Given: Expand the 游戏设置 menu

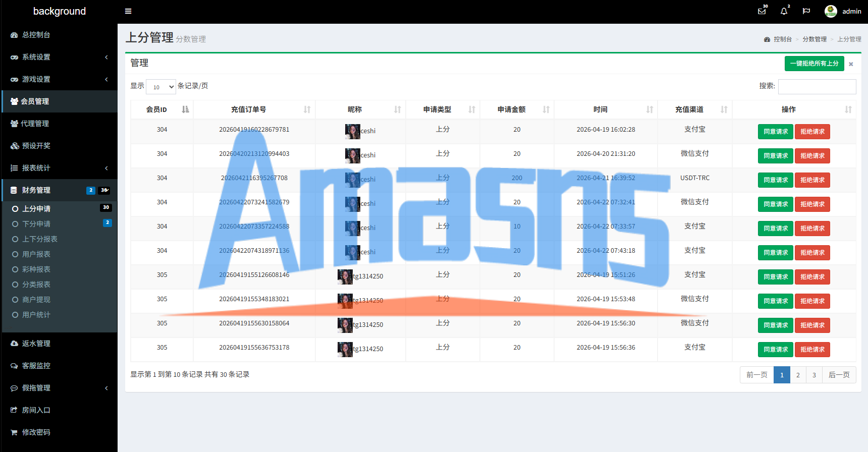Looking at the screenshot, I should [x=60, y=79].
